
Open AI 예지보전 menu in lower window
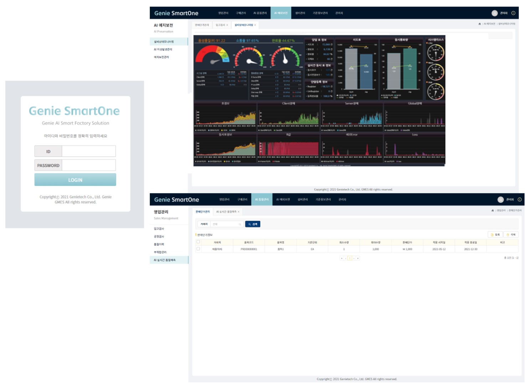pyautogui.click(x=283, y=200)
